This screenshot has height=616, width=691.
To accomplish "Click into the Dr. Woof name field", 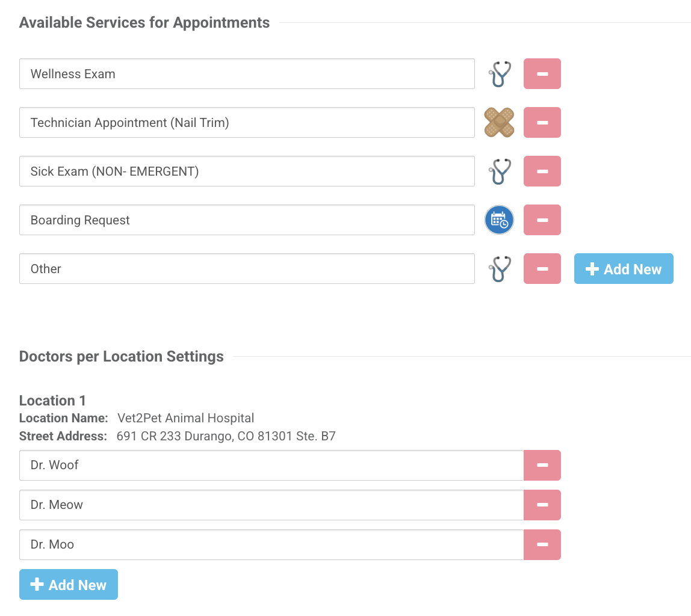I will pyautogui.click(x=271, y=466).
